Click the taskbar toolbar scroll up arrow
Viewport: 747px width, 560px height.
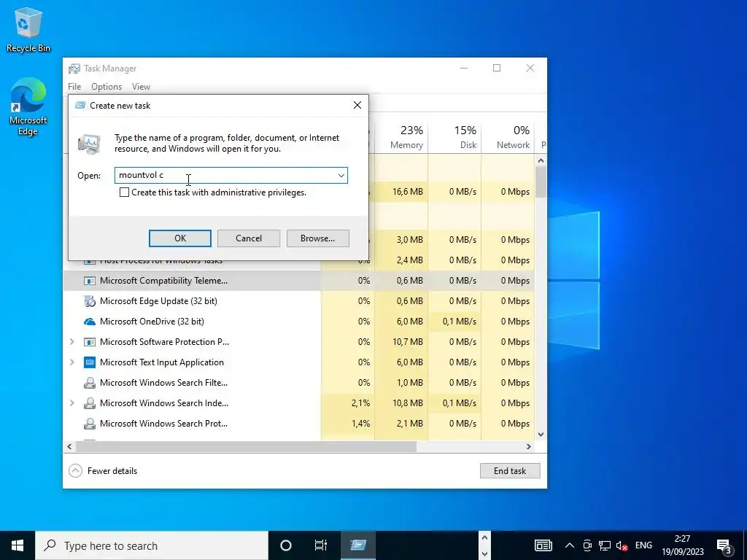(x=484, y=537)
